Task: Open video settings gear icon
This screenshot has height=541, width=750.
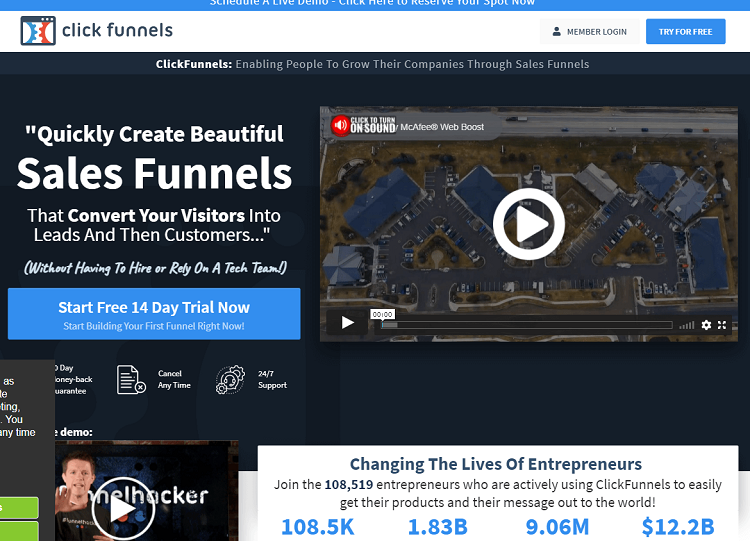Action: click(x=706, y=325)
